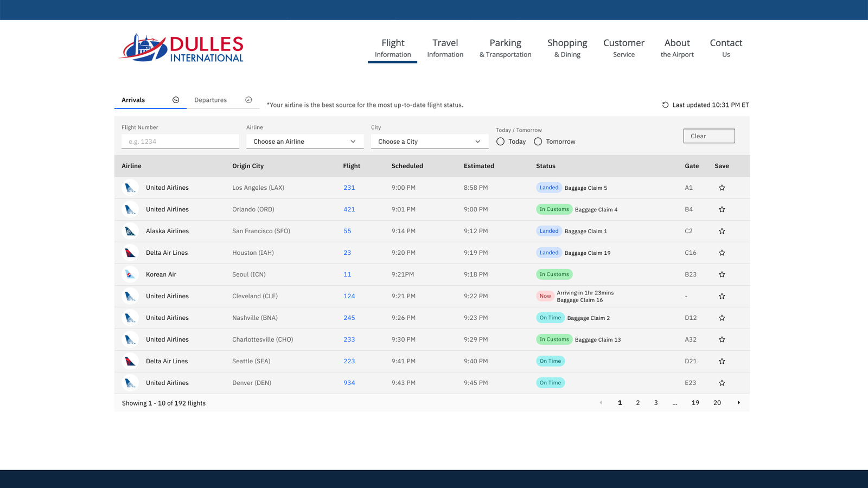Open Customer Service menu
868x488 pixels.
pyautogui.click(x=624, y=48)
